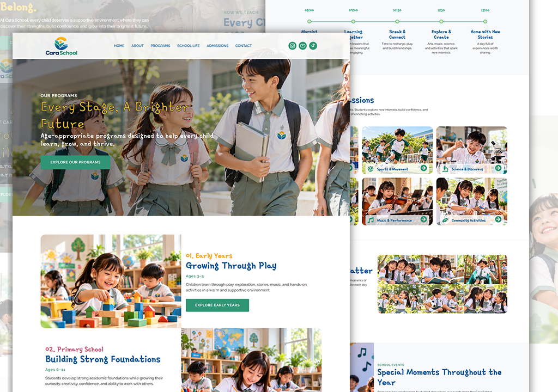
Task: Click the arrow icon on Sports & Movement card
Action: (x=423, y=168)
